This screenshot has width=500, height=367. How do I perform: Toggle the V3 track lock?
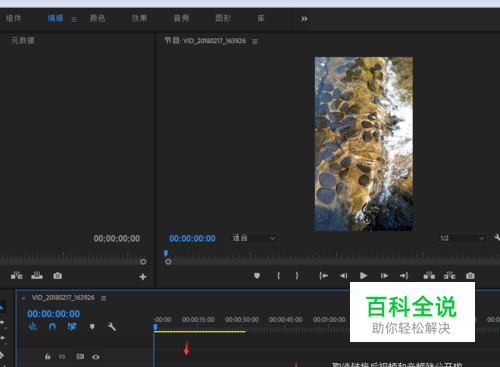coord(48,356)
